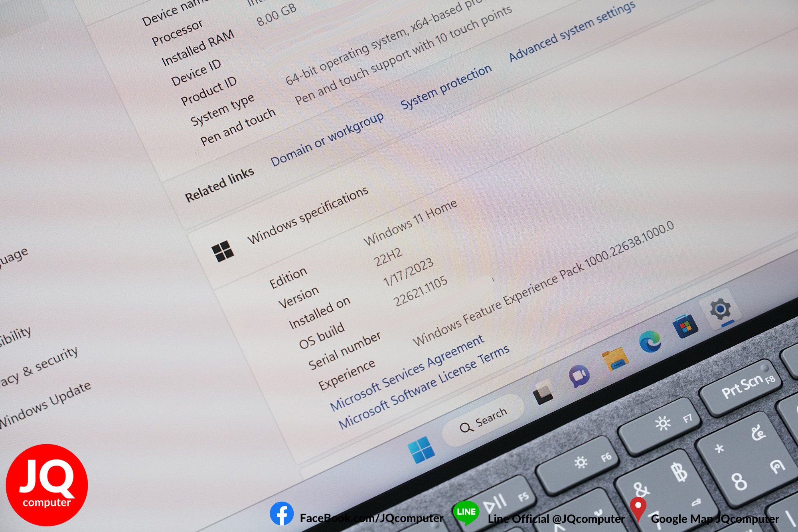The width and height of the screenshot is (798, 532).
Task: Select Time & language in the sidebar
Action: pyautogui.click(x=13, y=258)
